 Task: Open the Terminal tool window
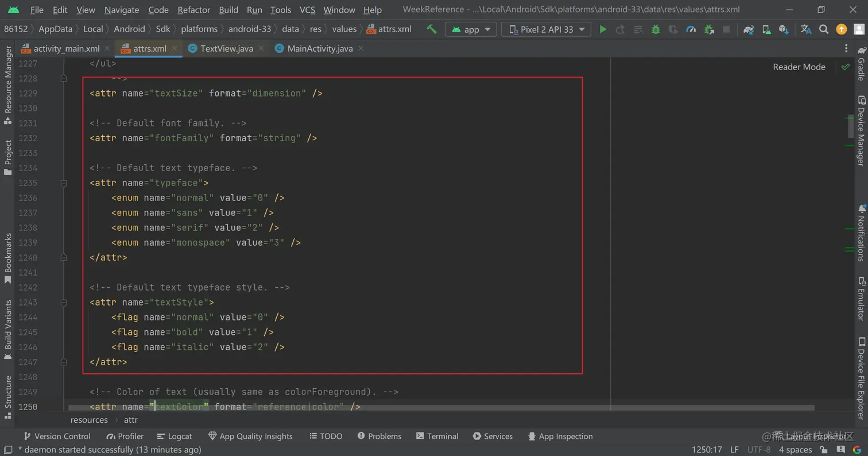point(437,436)
